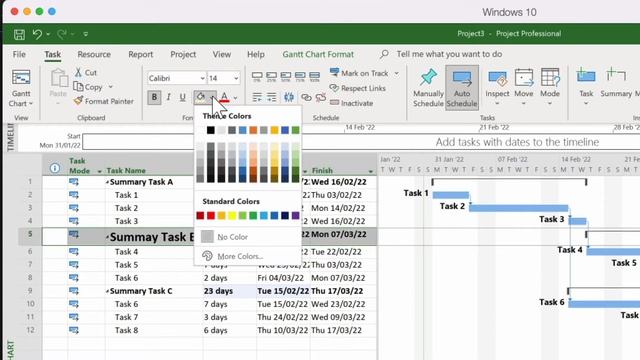
Task: Click the Mode icon in Tasks group
Action: tap(550, 78)
